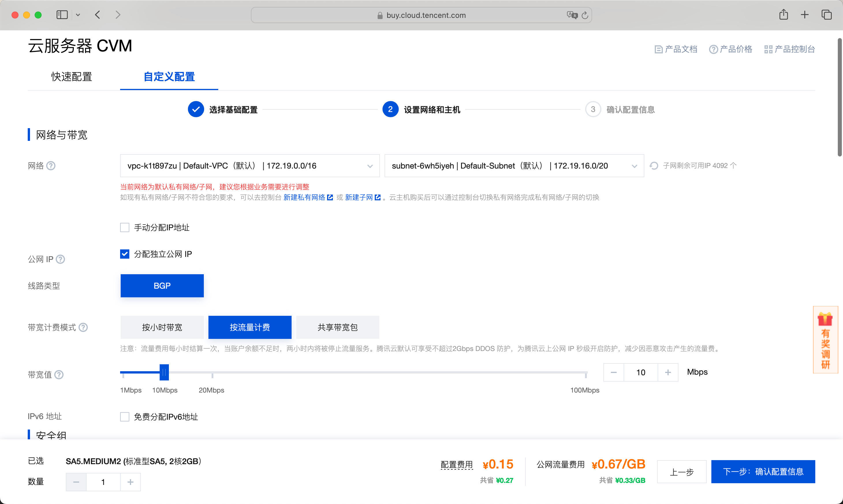Screen dimensions: 843x504
Task: Click 下一步：确认配置信息 button
Action: [763, 472]
